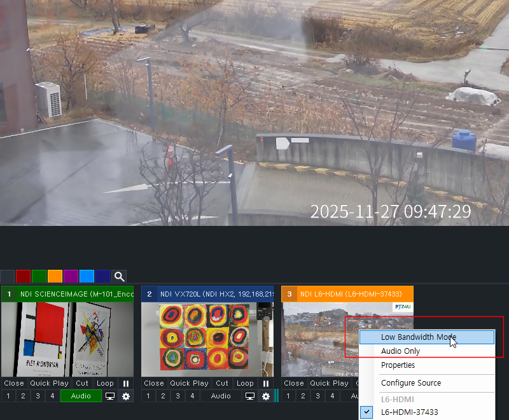The width and height of the screenshot is (509, 420).
Task: Open Properties from the context menu
Action: [x=427, y=365]
